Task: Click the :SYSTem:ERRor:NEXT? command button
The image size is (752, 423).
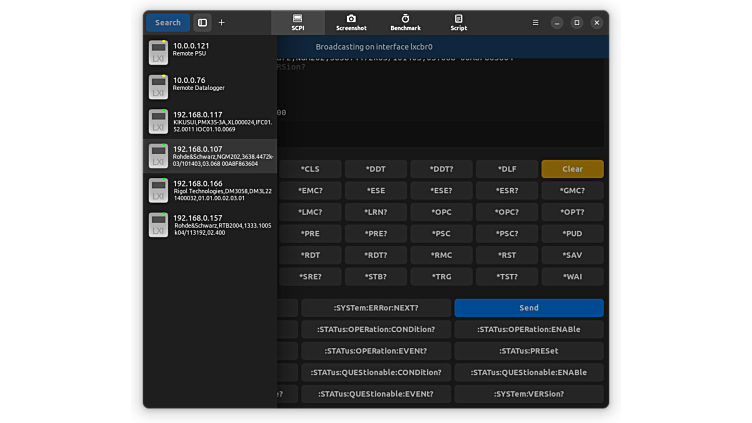Action: (x=375, y=308)
